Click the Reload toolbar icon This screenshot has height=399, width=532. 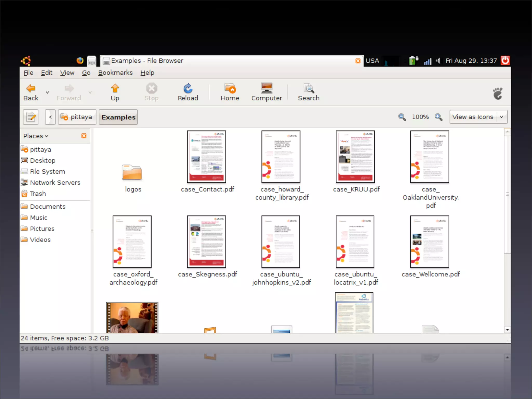coord(188,89)
